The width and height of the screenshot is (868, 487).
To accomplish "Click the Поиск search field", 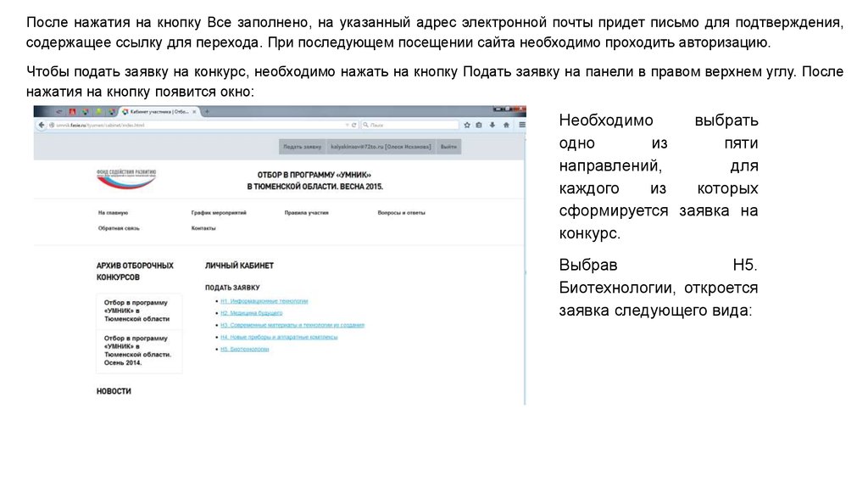I will 409,126.
